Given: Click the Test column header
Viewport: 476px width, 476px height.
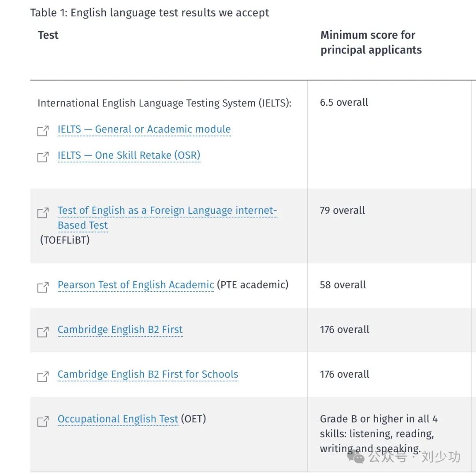Looking at the screenshot, I should click(x=48, y=35).
